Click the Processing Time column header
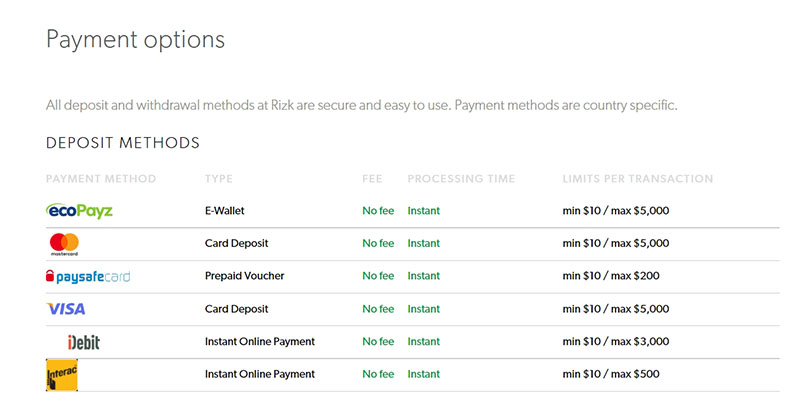The image size is (800, 400). coord(461,179)
